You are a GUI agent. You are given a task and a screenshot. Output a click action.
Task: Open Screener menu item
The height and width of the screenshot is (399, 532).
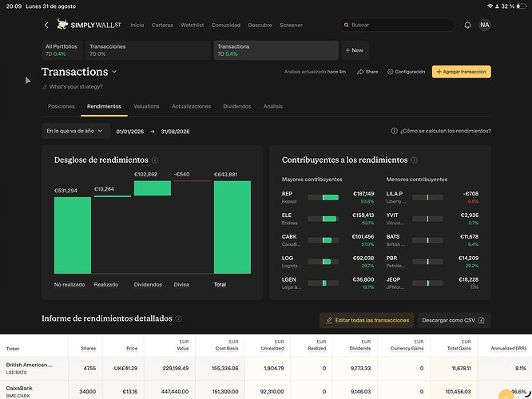(x=291, y=25)
